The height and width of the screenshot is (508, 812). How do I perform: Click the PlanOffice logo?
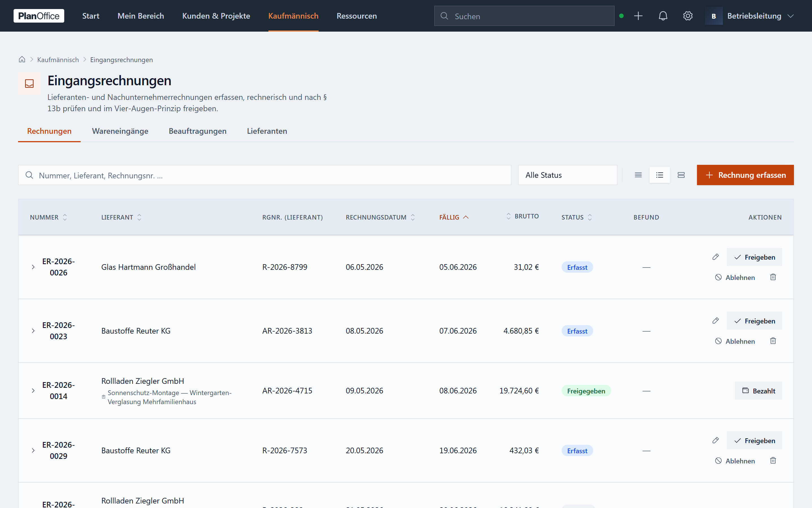pyautogui.click(x=39, y=16)
